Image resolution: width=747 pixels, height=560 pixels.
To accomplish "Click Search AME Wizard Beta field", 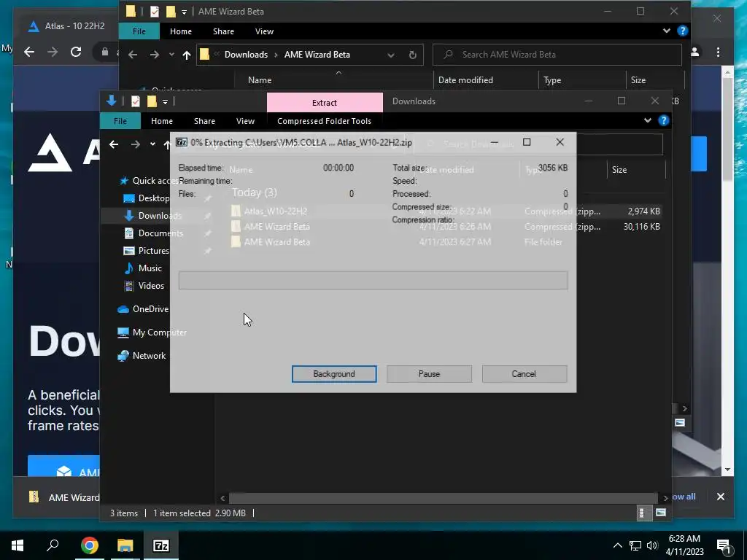I will (x=557, y=54).
